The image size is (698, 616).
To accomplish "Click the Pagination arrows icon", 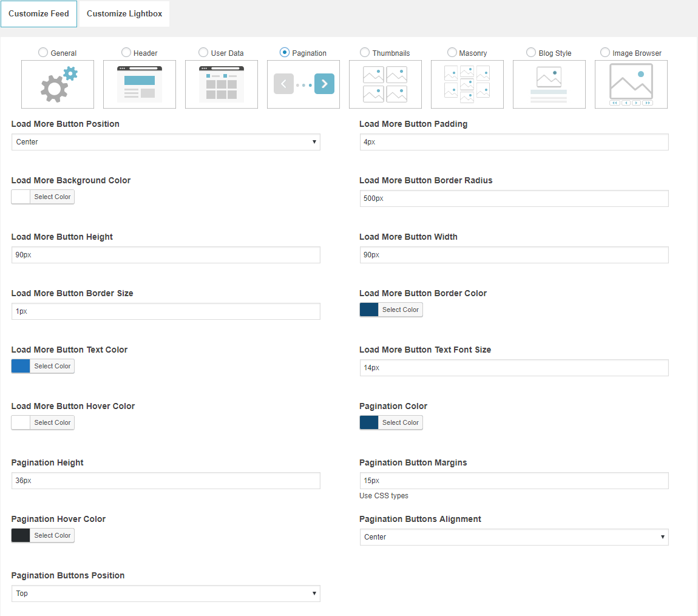I will tap(303, 84).
